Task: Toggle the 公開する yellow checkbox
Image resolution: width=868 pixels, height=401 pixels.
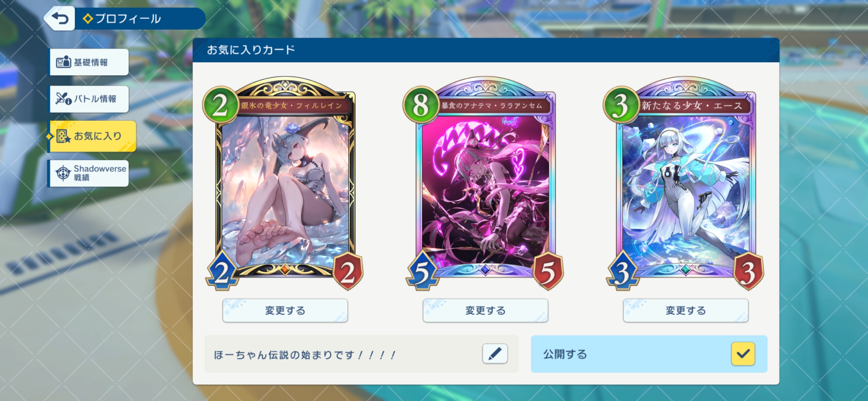Action: [x=743, y=354]
